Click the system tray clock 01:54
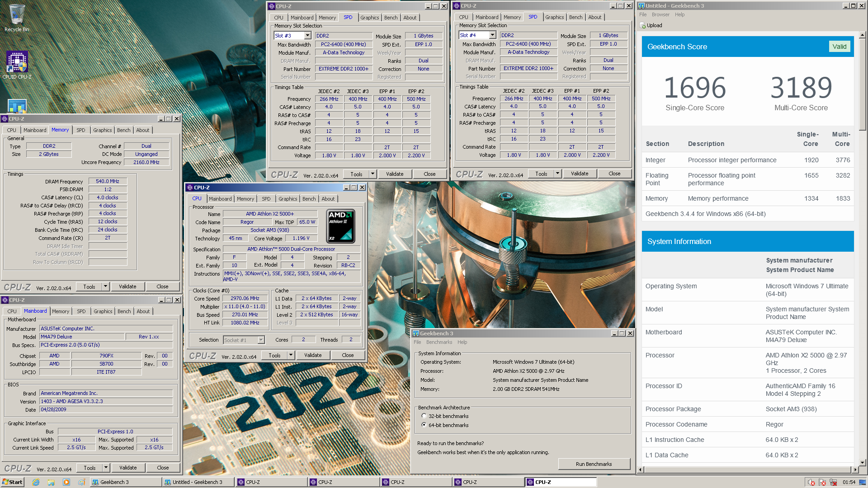The image size is (868, 488). (849, 482)
